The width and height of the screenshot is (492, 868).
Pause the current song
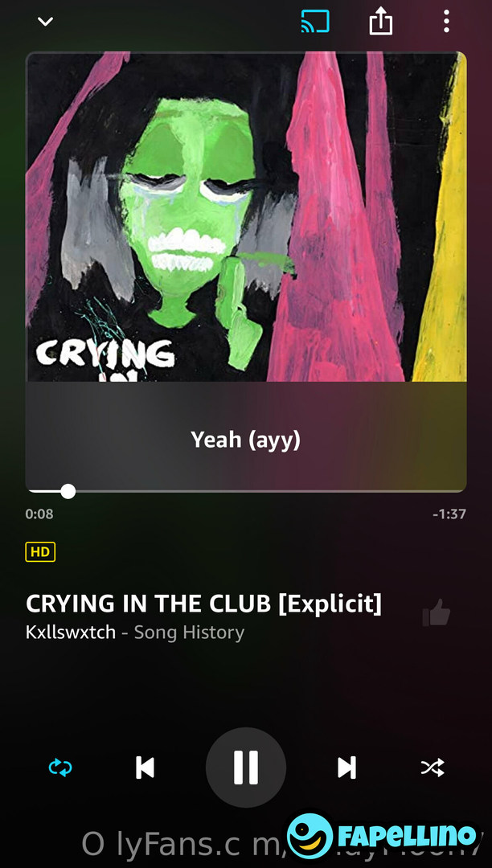pos(246,768)
